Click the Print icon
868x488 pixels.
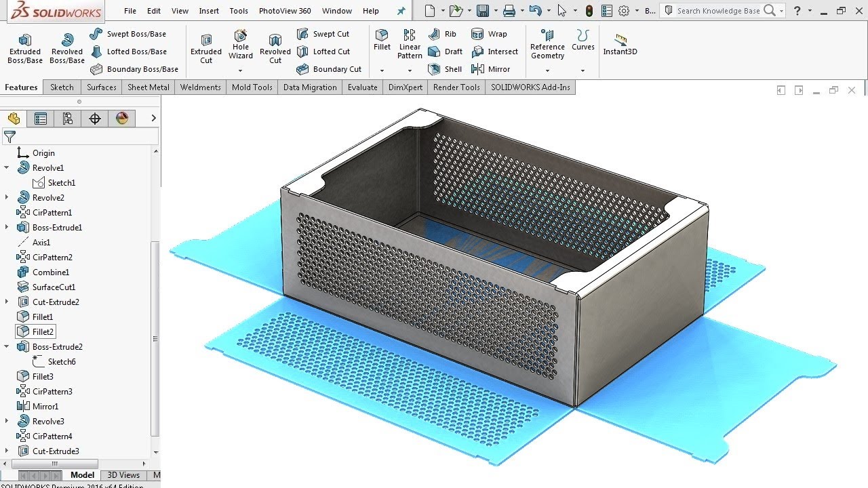[509, 11]
